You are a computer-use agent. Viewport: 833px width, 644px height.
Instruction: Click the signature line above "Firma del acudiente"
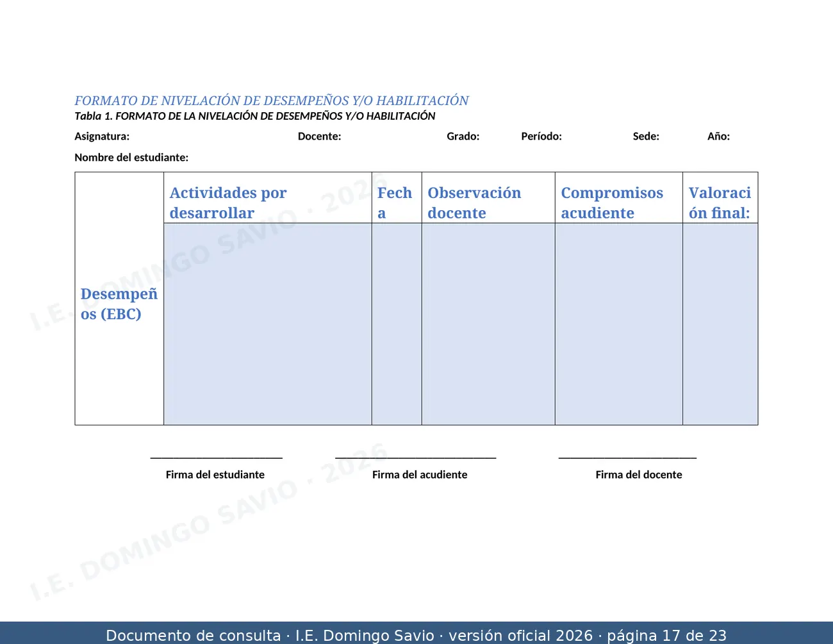point(416,458)
